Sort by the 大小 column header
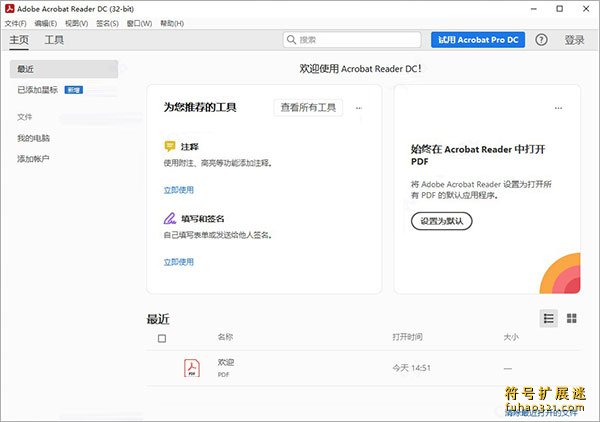The width and height of the screenshot is (600, 422). click(511, 337)
